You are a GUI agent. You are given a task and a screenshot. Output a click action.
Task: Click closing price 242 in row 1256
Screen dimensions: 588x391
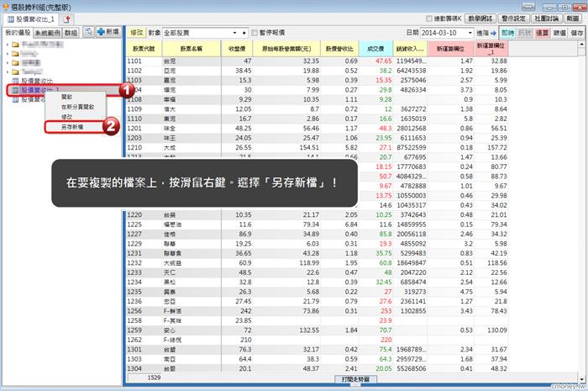pos(245,311)
